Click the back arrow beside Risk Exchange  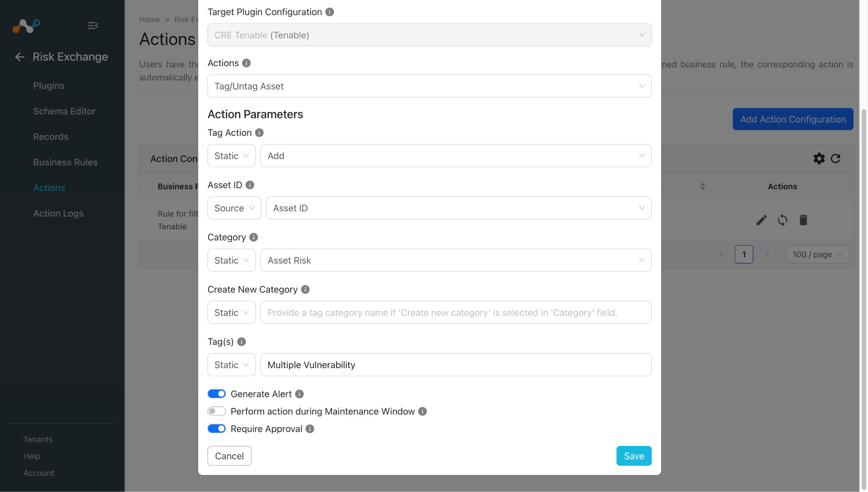[20, 57]
